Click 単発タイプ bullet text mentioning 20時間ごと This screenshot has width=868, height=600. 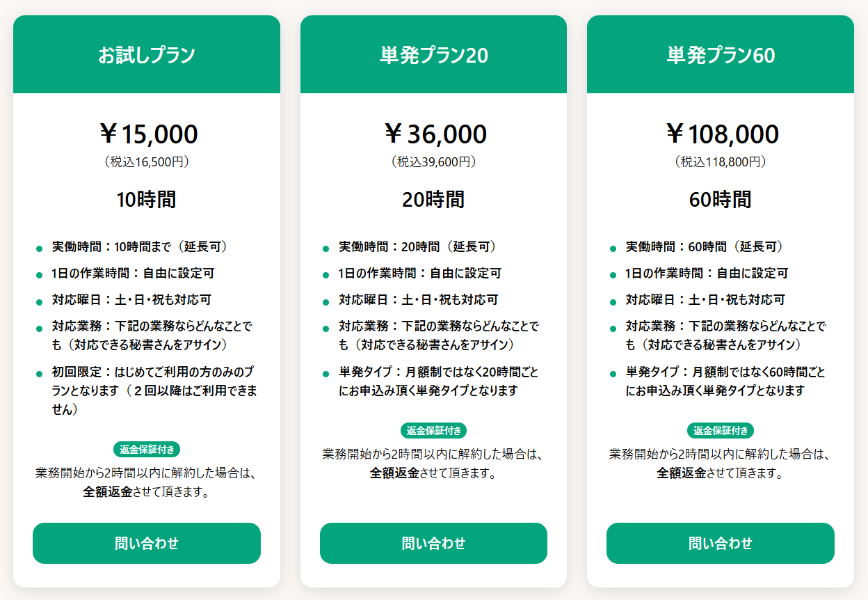438,381
